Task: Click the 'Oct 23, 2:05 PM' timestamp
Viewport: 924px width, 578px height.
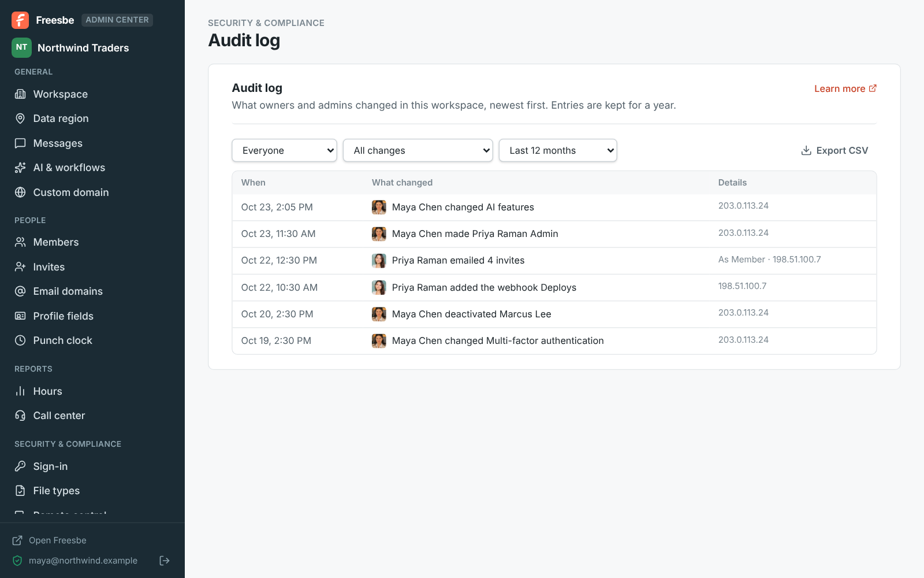Action: [277, 207]
